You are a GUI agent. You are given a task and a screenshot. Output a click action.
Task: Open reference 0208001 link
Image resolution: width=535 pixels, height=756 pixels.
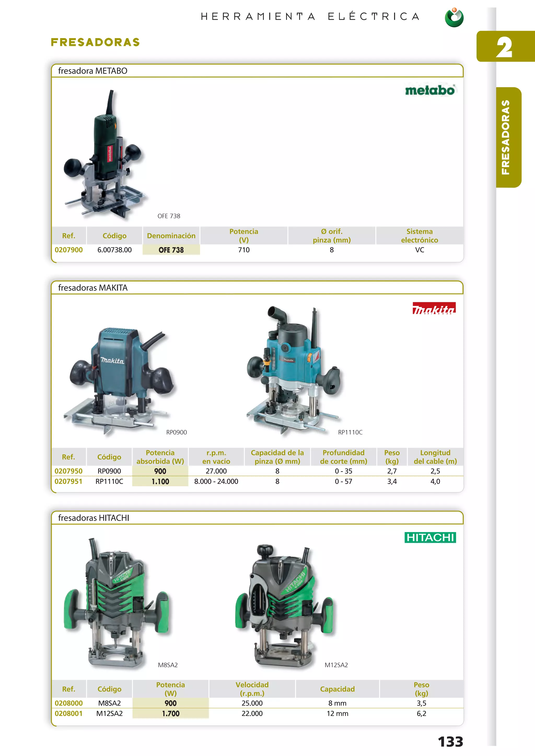click(x=68, y=713)
